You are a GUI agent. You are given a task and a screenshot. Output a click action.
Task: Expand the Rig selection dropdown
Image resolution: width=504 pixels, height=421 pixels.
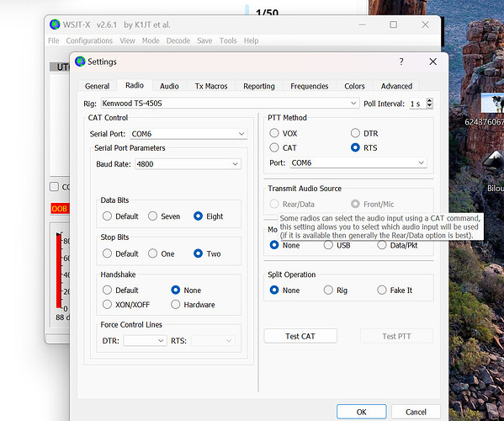(353, 104)
